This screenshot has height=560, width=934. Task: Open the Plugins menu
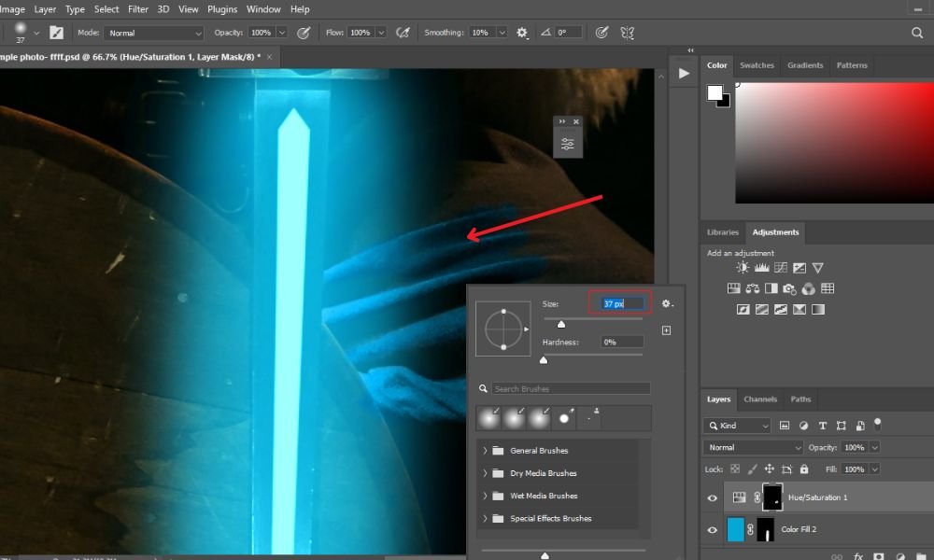coord(222,9)
